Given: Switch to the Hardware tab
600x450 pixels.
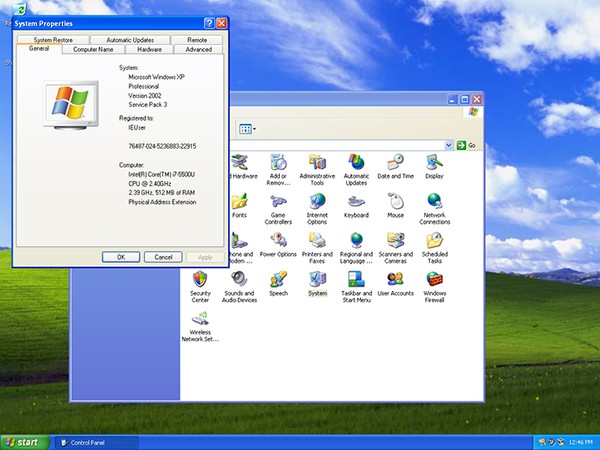Looking at the screenshot, I should (149, 49).
